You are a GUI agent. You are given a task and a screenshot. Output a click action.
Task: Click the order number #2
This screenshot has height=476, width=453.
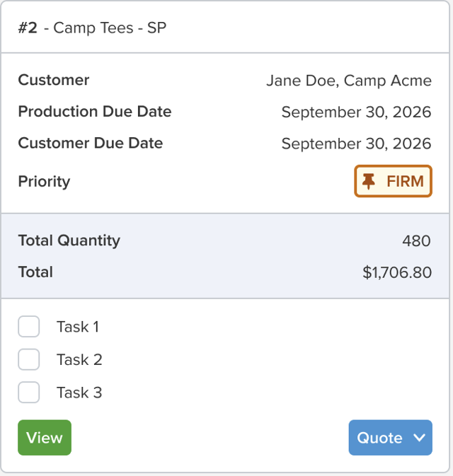[x=28, y=28]
